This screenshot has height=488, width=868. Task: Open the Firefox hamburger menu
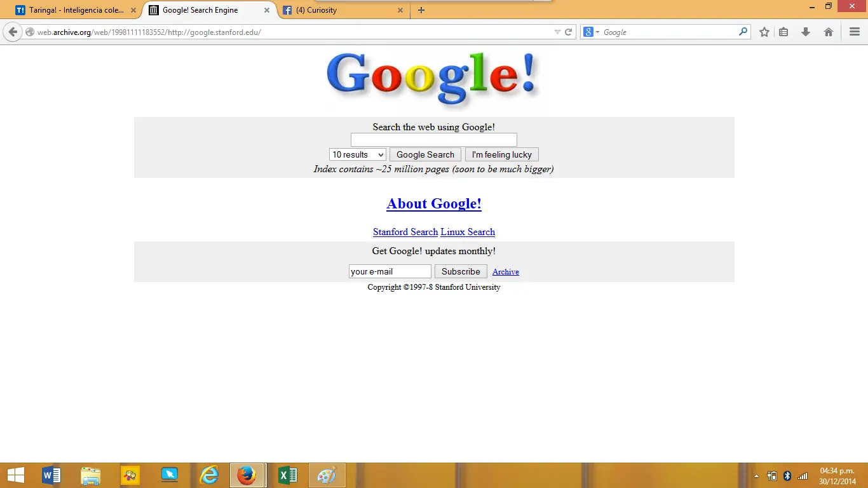point(855,32)
